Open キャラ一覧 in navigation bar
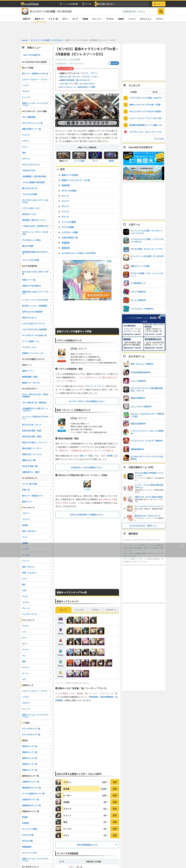186x868 pixels. point(53,19)
